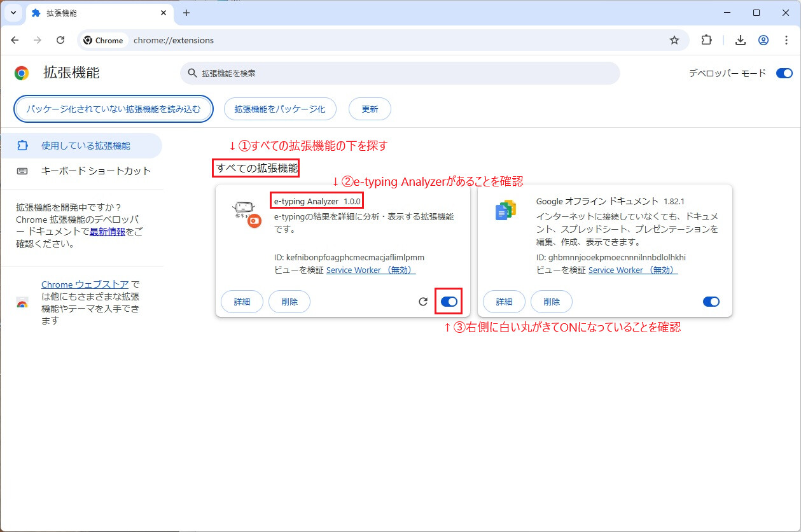Image resolution: width=801 pixels, height=532 pixels.
Task: Click the e-typing Analyzer 1.0.0 title
Action: tap(317, 201)
